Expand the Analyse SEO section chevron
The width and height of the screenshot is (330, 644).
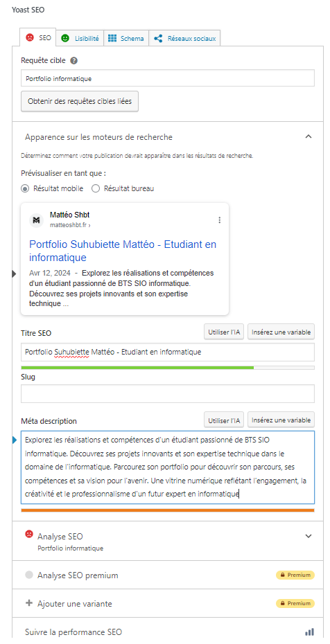pyautogui.click(x=309, y=536)
